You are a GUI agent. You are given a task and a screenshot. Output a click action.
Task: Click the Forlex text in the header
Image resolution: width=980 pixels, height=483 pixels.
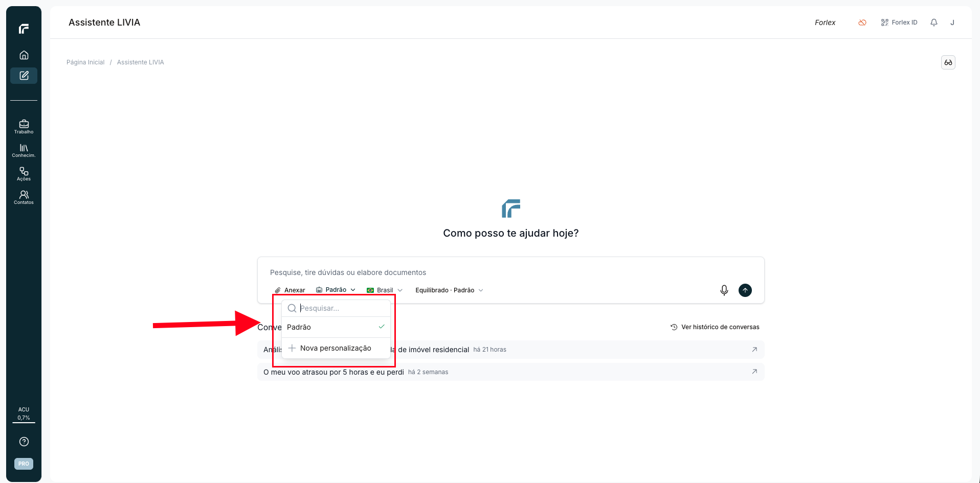(x=825, y=22)
